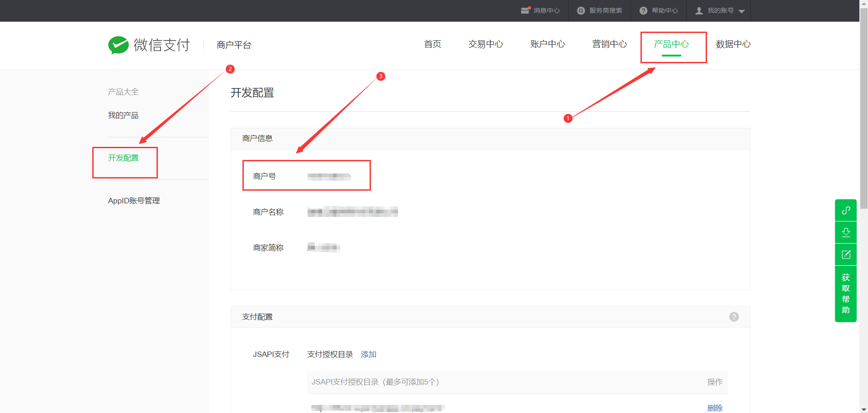Open the 营销中心 navigation tab
This screenshot has width=868, height=413.
610,44
